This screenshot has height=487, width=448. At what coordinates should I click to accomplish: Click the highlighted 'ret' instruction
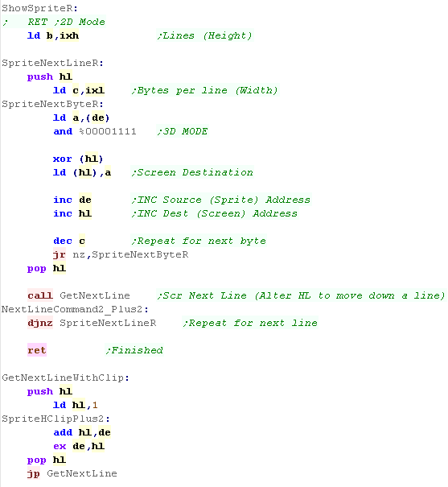point(37,350)
